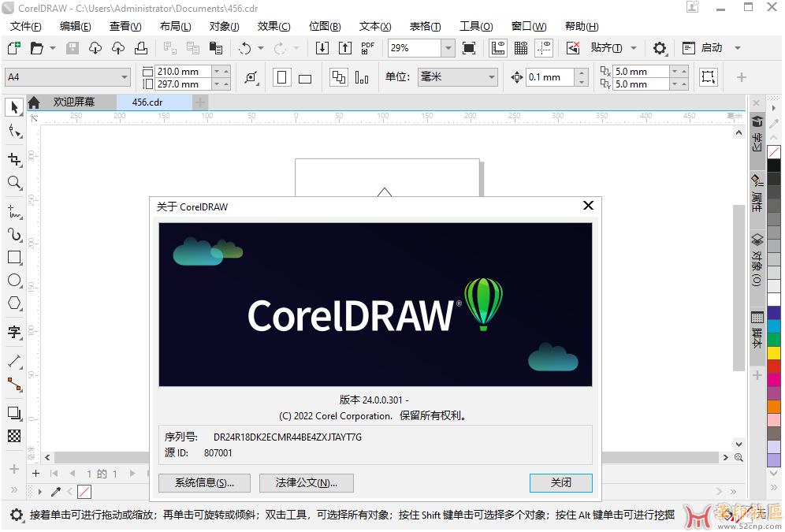Switch to the 欢迎屏幕 tab
Image resolution: width=785 pixels, height=532 pixels.
pyautogui.click(x=73, y=102)
